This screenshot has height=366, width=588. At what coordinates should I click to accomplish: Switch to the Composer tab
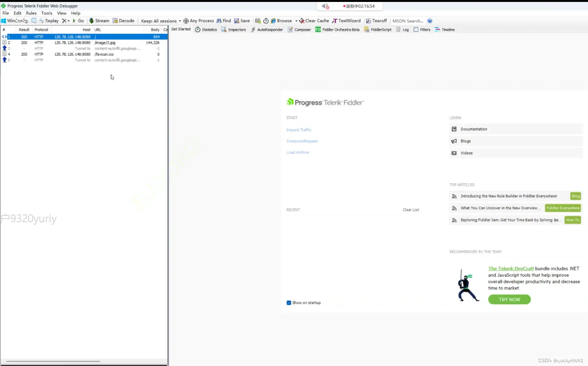tap(299, 30)
